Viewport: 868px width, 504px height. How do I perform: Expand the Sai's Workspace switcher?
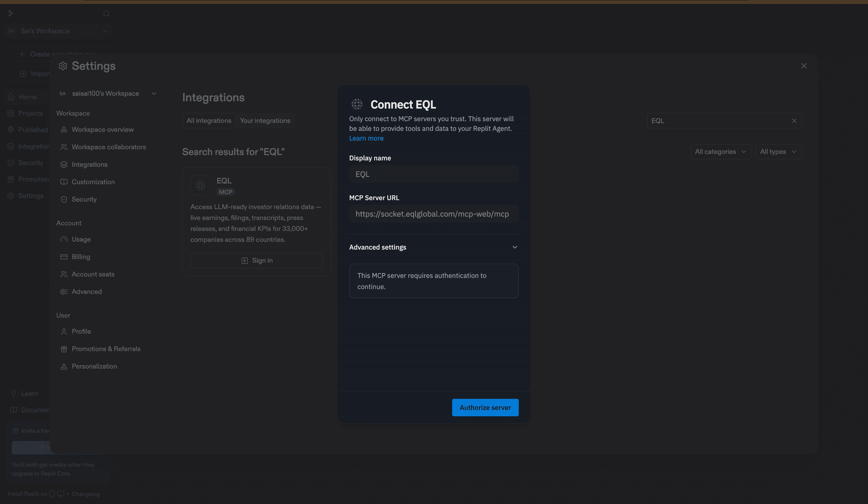coord(58,31)
